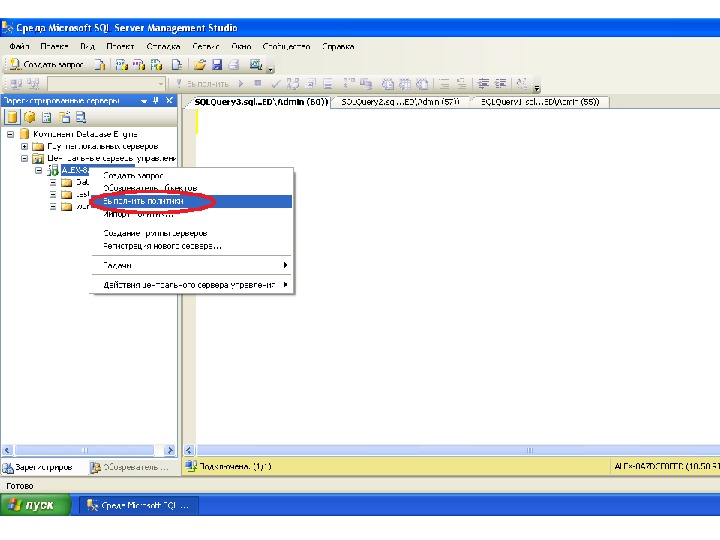720x540 pixels.
Task: Toggle auto-hide pin on registered servers panel
Action: [156, 100]
